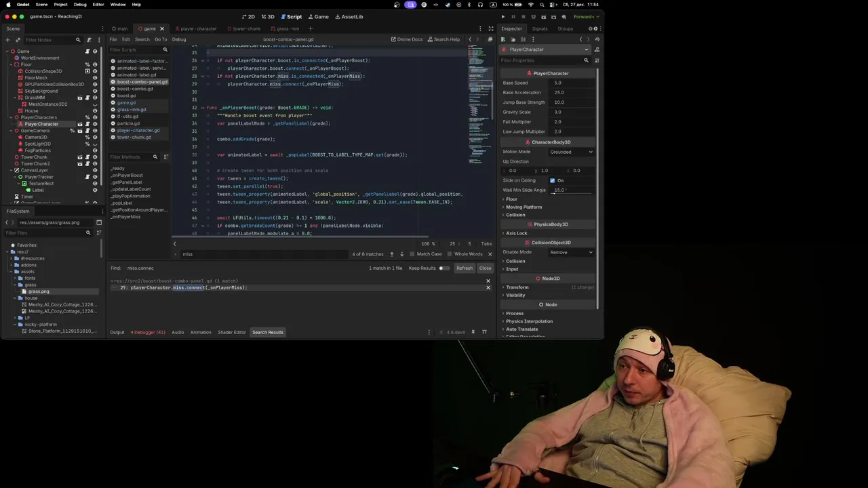This screenshot has width=868, height=488.
Task: Close the search results panel
Action: pyautogui.click(x=485, y=268)
